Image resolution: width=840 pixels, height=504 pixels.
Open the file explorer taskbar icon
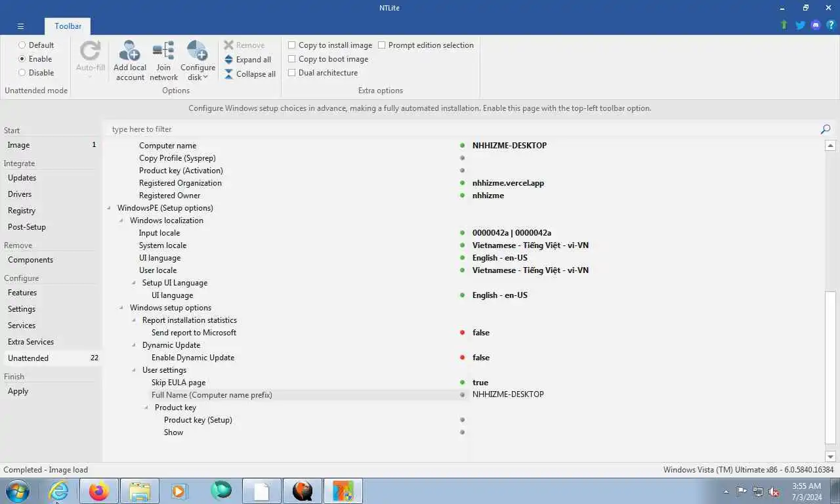coord(140,491)
